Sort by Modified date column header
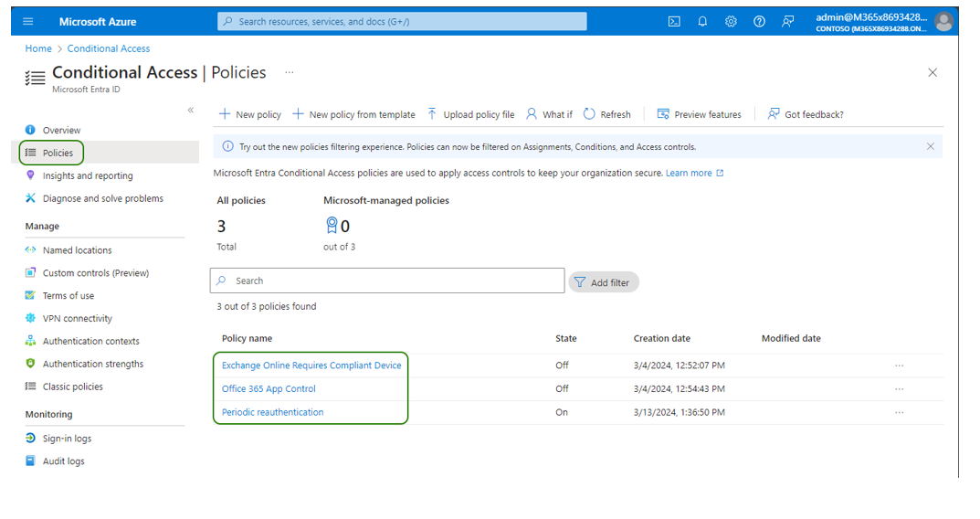 (791, 338)
